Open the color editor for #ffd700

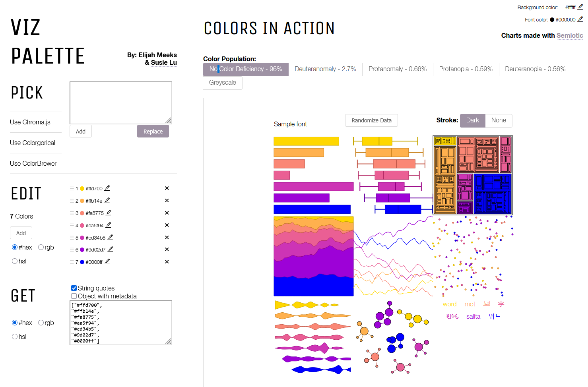click(107, 188)
